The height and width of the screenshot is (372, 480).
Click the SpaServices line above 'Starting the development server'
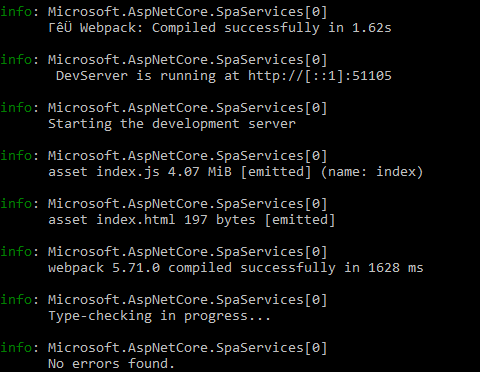click(x=188, y=108)
